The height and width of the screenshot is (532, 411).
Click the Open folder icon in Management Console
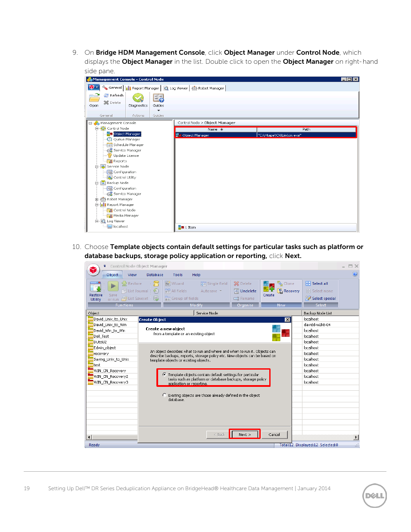click(93, 98)
